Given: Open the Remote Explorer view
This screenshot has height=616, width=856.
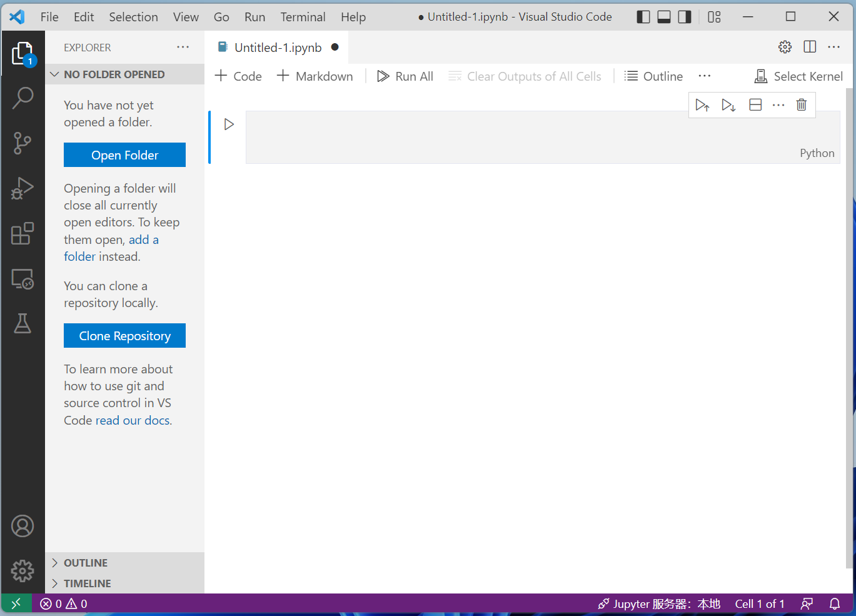Looking at the screenshot, I should 23,279.
